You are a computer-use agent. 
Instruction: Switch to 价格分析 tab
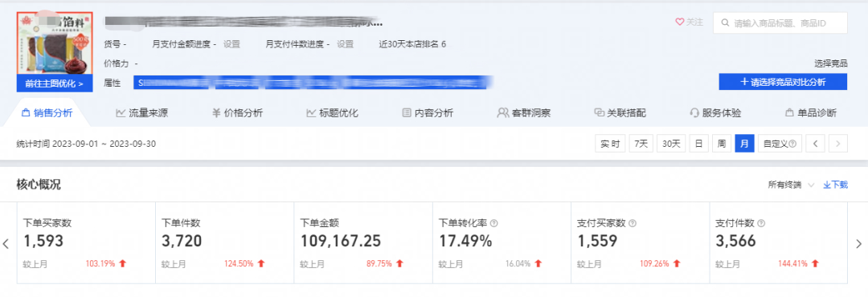pos(237,113)
